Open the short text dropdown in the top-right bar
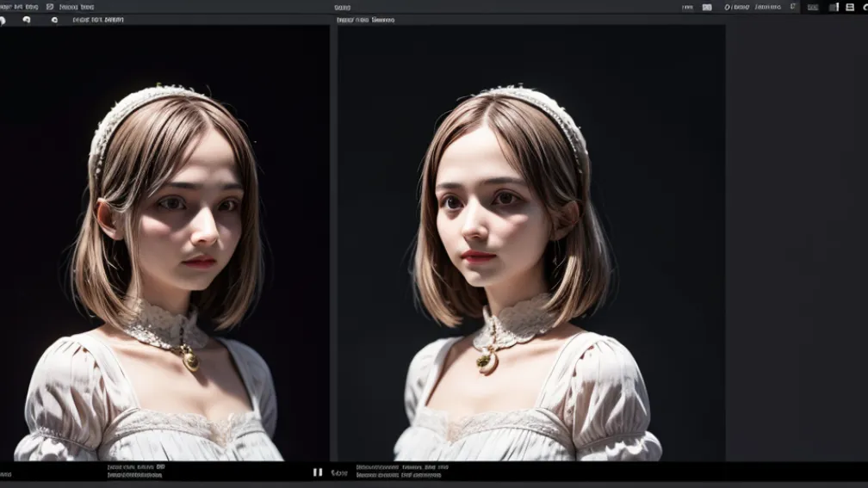Screen dimensions: 868x488 point(687,7)
